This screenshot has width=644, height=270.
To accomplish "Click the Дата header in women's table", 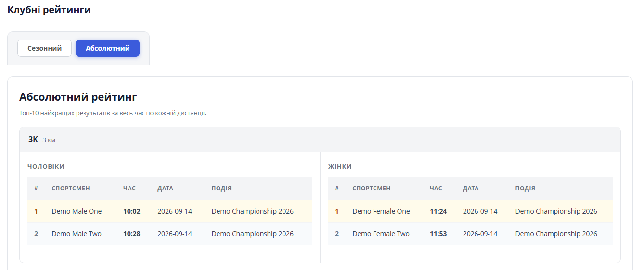I will point(471,189).
